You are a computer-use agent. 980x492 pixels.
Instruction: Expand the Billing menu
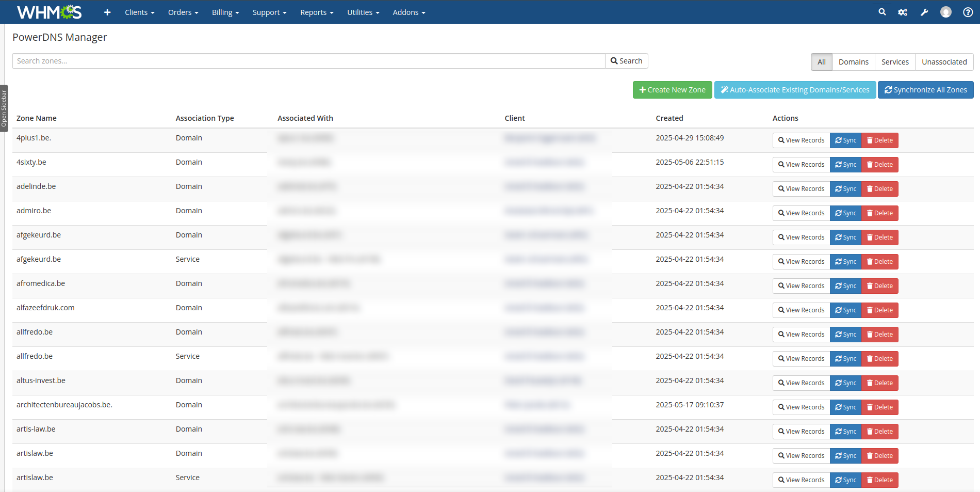(225, 12)
